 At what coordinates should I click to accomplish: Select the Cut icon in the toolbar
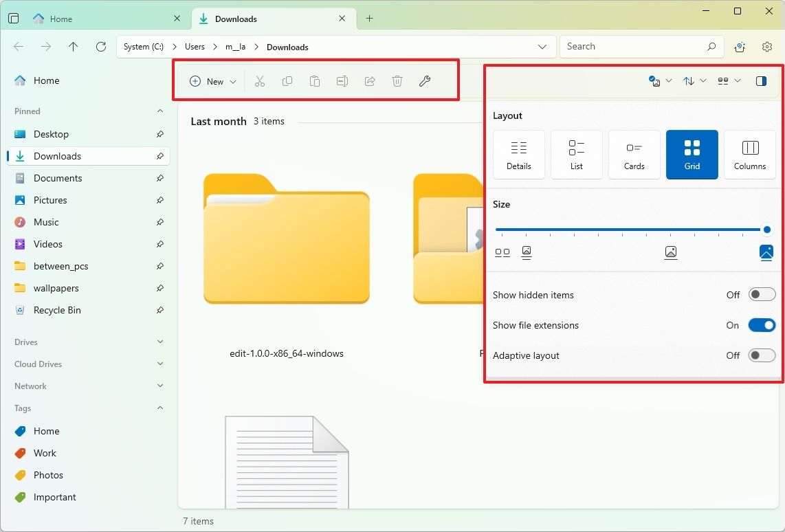click(x=259, y=81)
